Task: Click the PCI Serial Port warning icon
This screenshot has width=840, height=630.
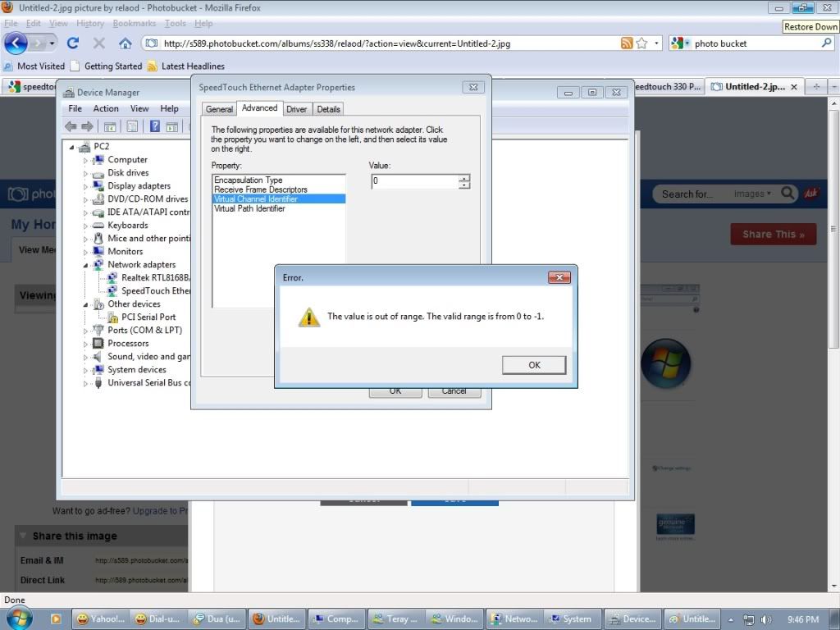Action: click(112, 317)
